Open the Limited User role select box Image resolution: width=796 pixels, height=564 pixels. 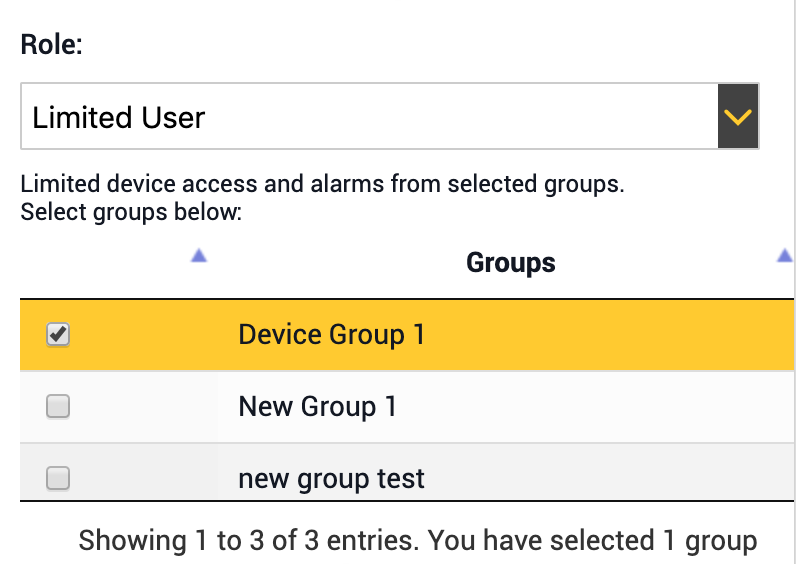pyautogui.click(x=390, y=116)
